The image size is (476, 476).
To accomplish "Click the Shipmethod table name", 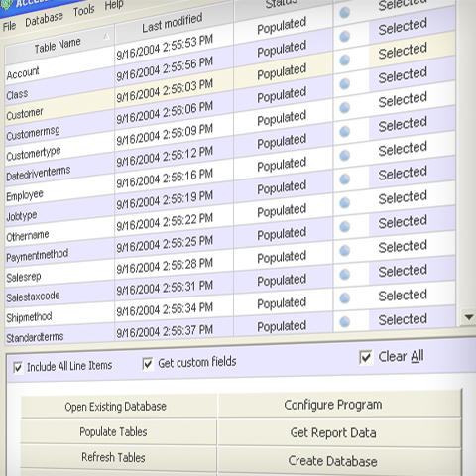I will [x=29, y=317].
